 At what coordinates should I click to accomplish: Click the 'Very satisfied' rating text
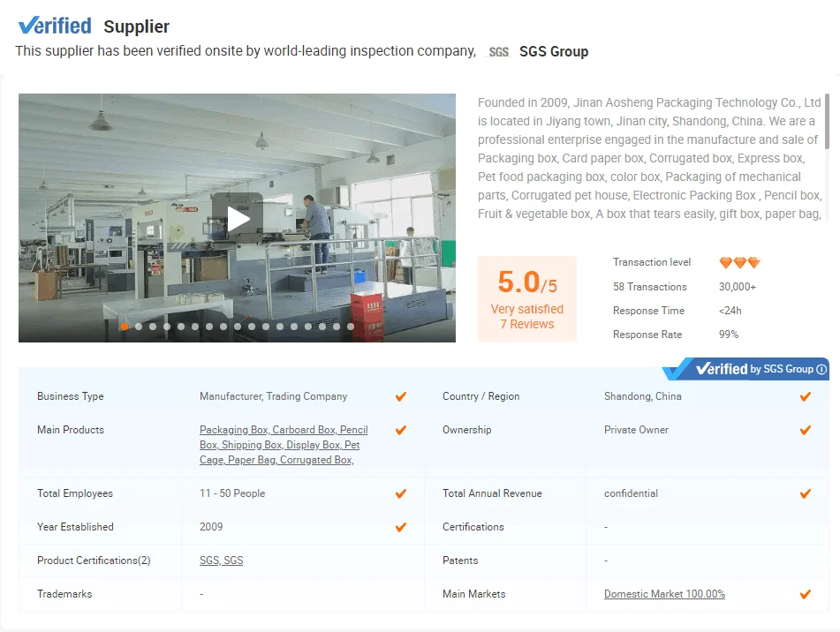click(527, 309)
